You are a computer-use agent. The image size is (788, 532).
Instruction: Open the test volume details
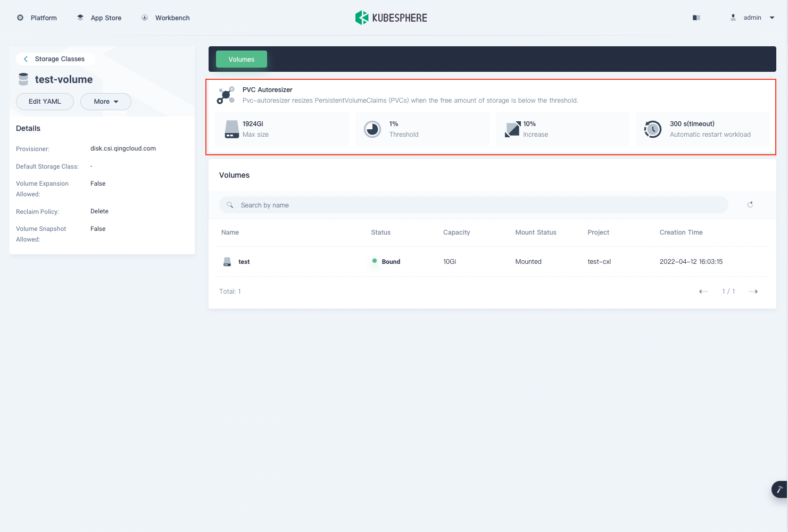[244, 261]
